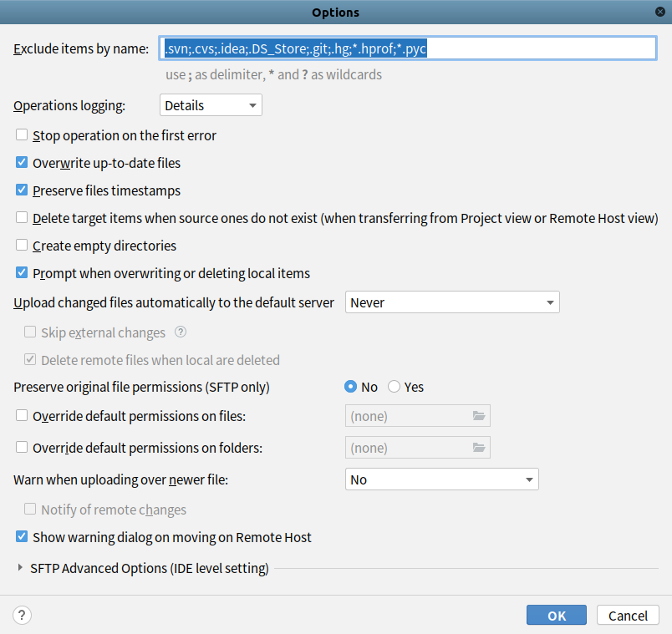Viewport: 672px width, 634px height.
Task: Enable Stop operation on the first error
Action: 22,135
